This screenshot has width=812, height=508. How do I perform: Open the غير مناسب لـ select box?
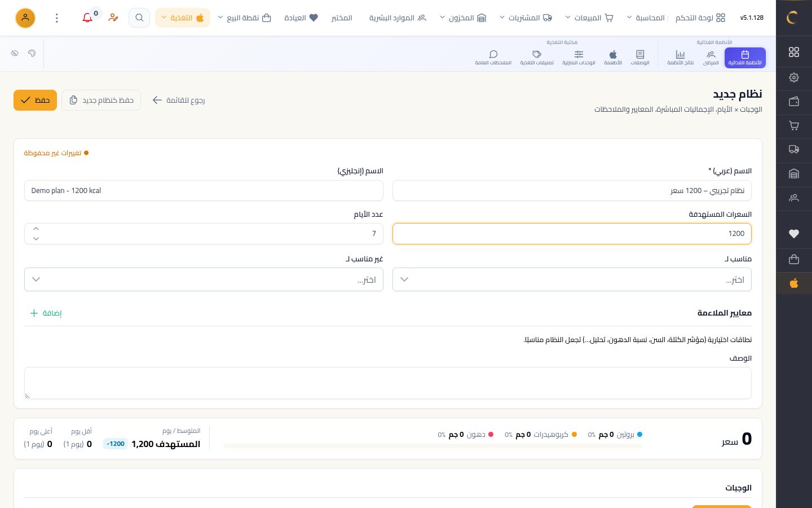204,280
